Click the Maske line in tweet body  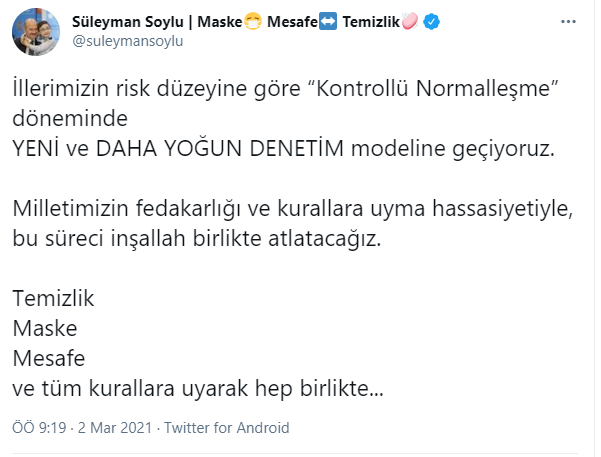pos(45,329)
